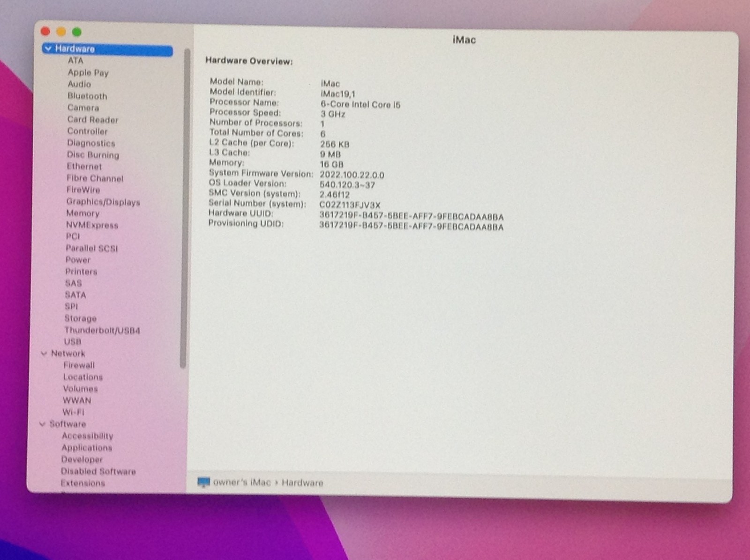Select SPI in the sidebar
The image size is (750, 560).
[71, 307]
